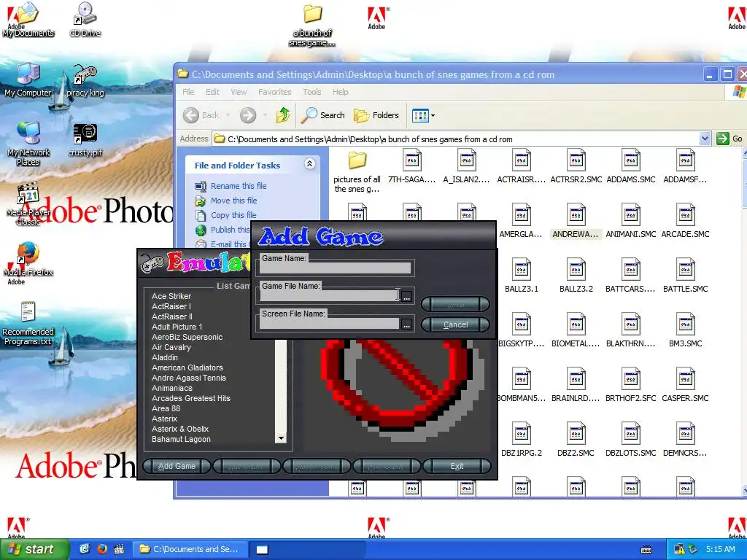
Task: Select 'Ace Striker' in game list
Action: pos(171,296)
